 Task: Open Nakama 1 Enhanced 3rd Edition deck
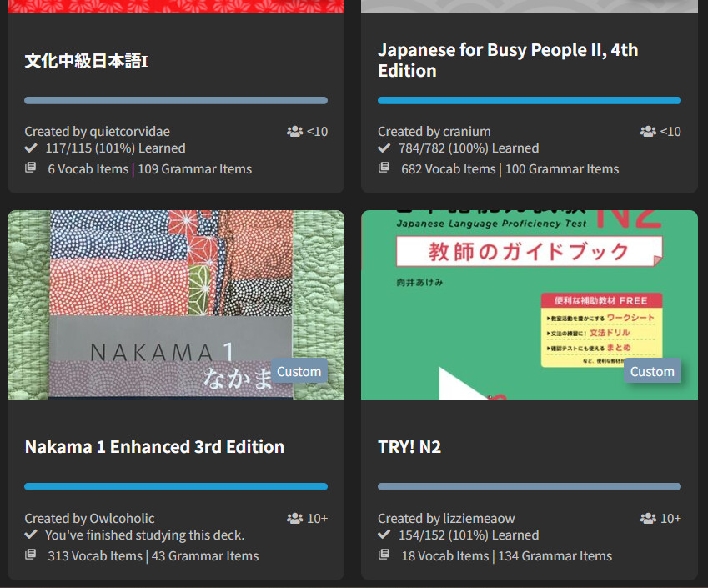pos(154,447)
